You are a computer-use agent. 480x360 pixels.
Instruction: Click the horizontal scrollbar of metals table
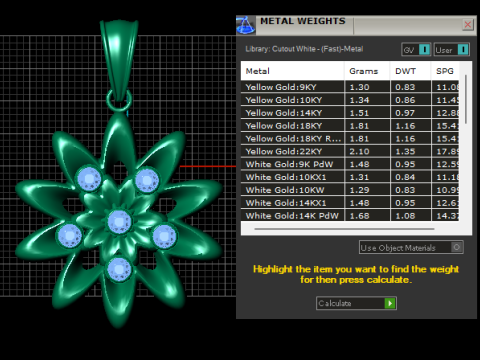pos(344,229)
